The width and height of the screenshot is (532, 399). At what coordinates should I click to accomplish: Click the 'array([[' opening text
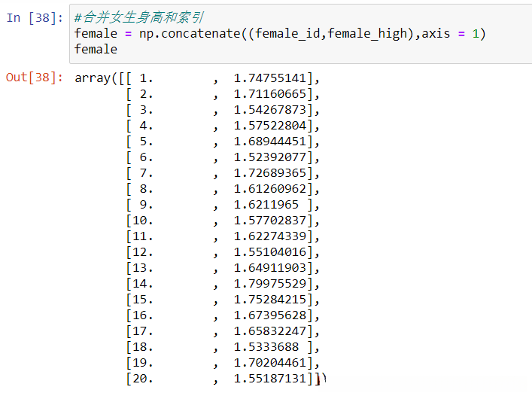click(x=103, y=78)
